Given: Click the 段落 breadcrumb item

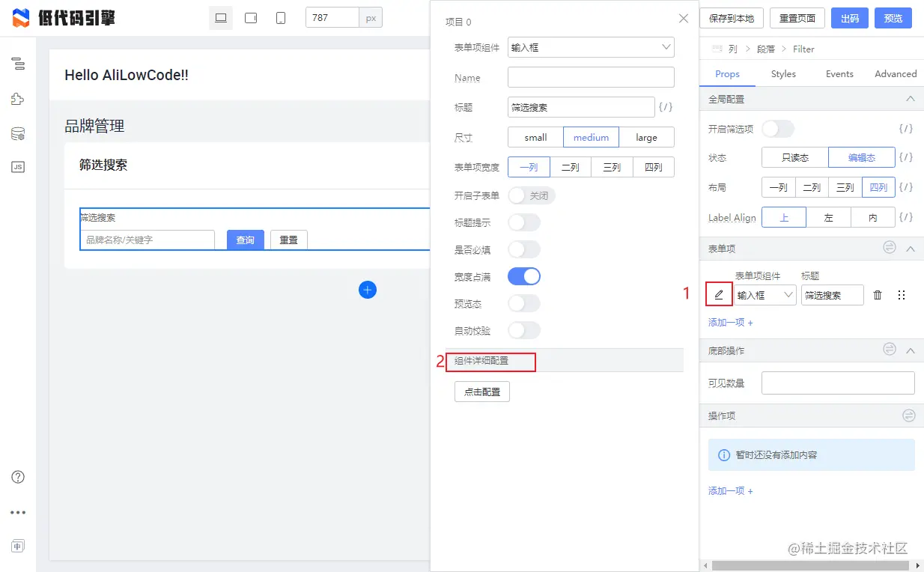Looking at the screenshot, I should click(x=766, y=49).
